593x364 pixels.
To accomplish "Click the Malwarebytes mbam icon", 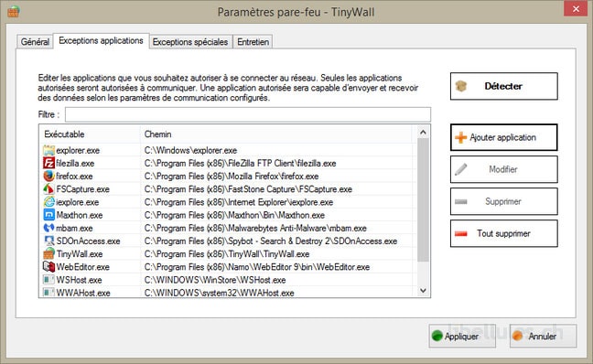I will pos(49,228).
